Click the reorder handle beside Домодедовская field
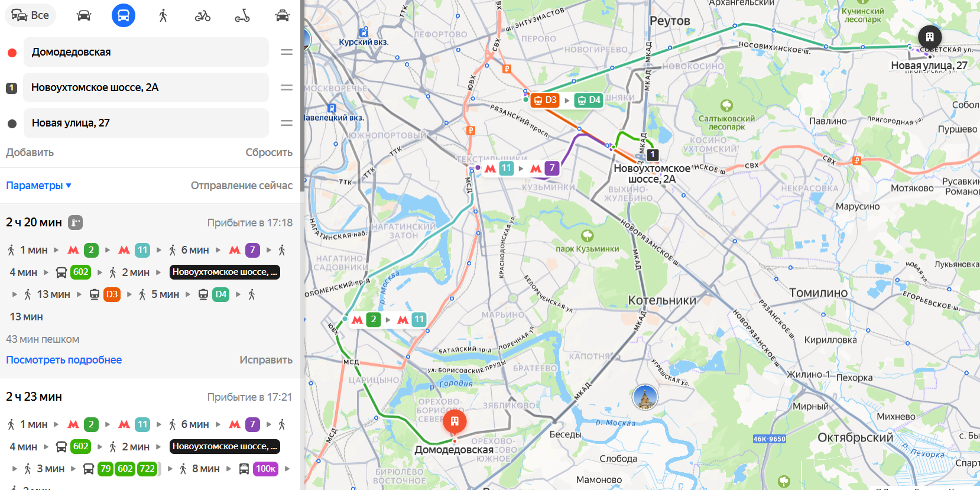 coord(287,52)
